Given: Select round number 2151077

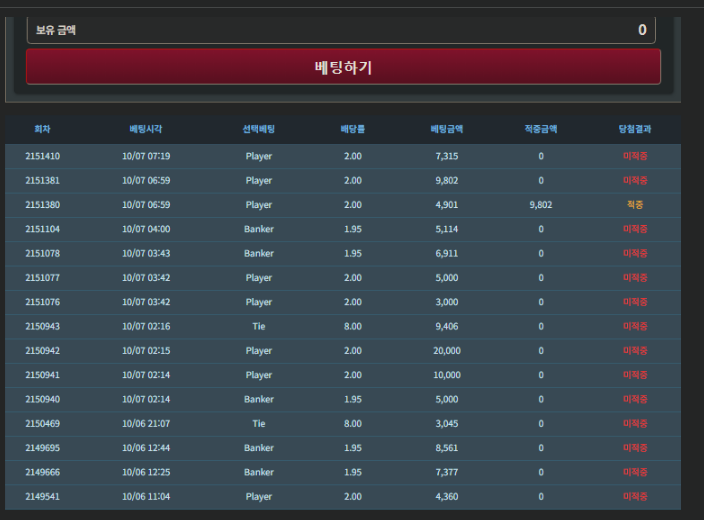Looking at the screenshot, I should (x=42, y=278).
